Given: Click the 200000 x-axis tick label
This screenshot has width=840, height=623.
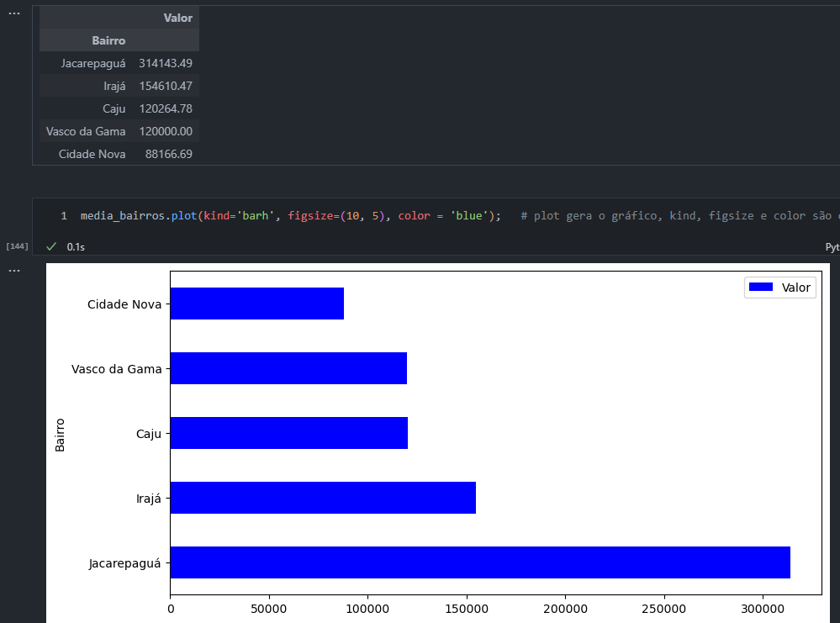Looking at the screenshot, I should pyautogui.click(x=565, y=609).
